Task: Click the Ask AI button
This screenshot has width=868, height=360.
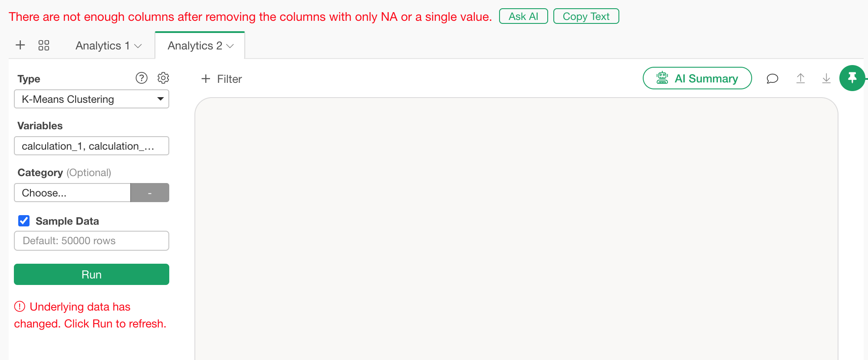Action: click(x=523, y=16)
